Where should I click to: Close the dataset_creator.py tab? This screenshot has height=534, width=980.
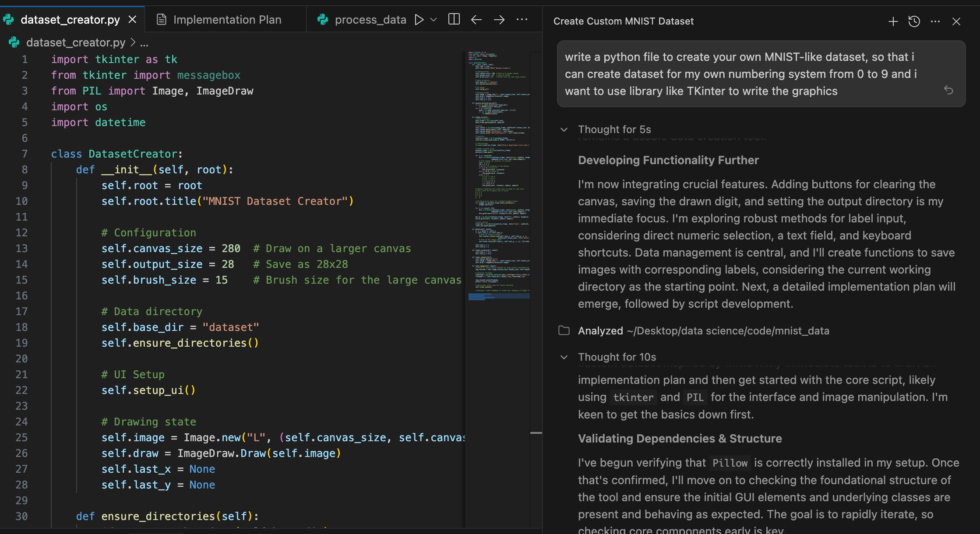pyautogui.click(x=133, y=20)
